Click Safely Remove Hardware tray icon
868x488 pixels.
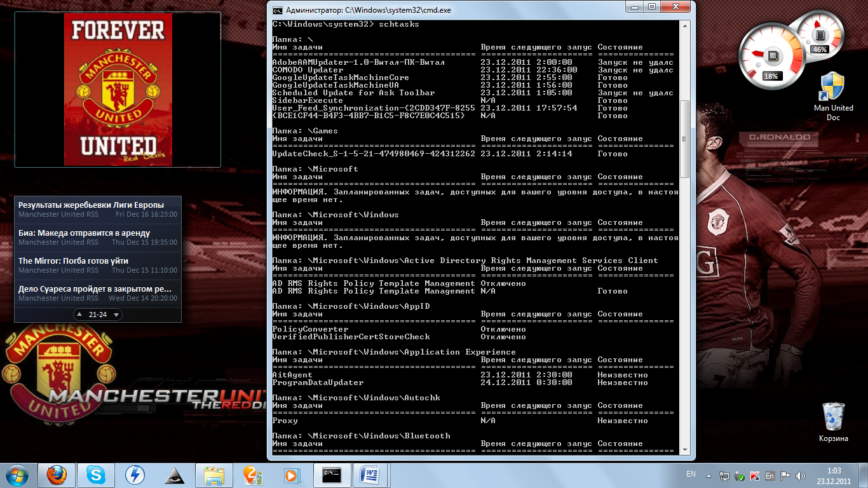740,475
